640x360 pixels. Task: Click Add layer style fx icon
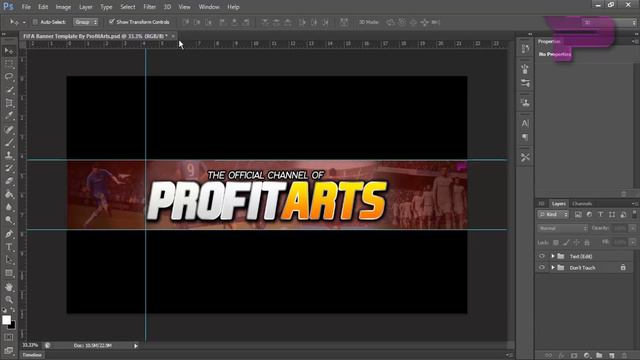pos(561,356)
